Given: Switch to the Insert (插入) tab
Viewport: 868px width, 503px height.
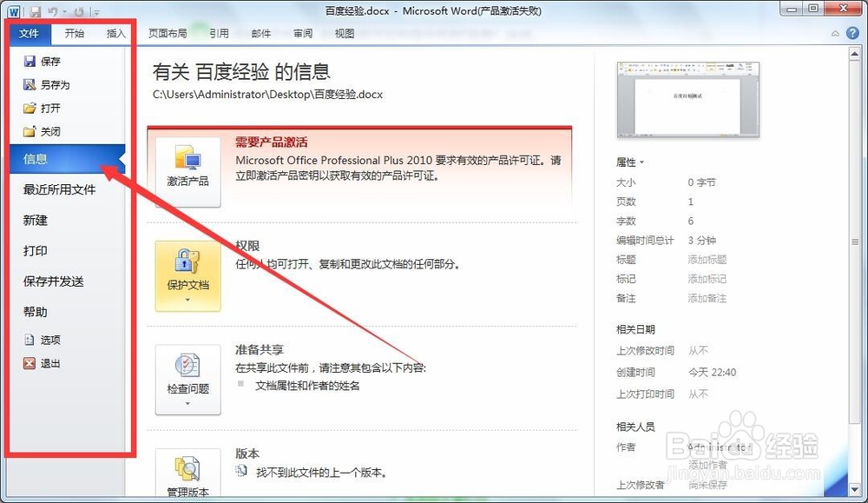Looking at the screenshot, I should click(x=115, y=33).
